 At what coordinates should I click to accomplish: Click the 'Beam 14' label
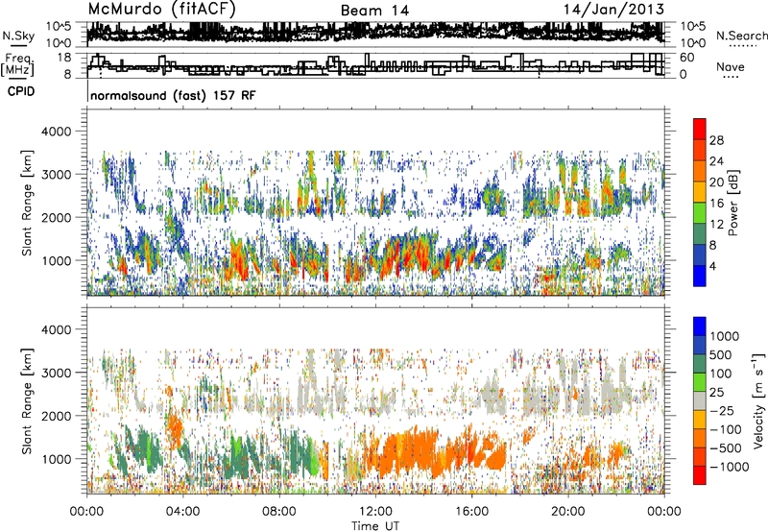tap(374, 11)
